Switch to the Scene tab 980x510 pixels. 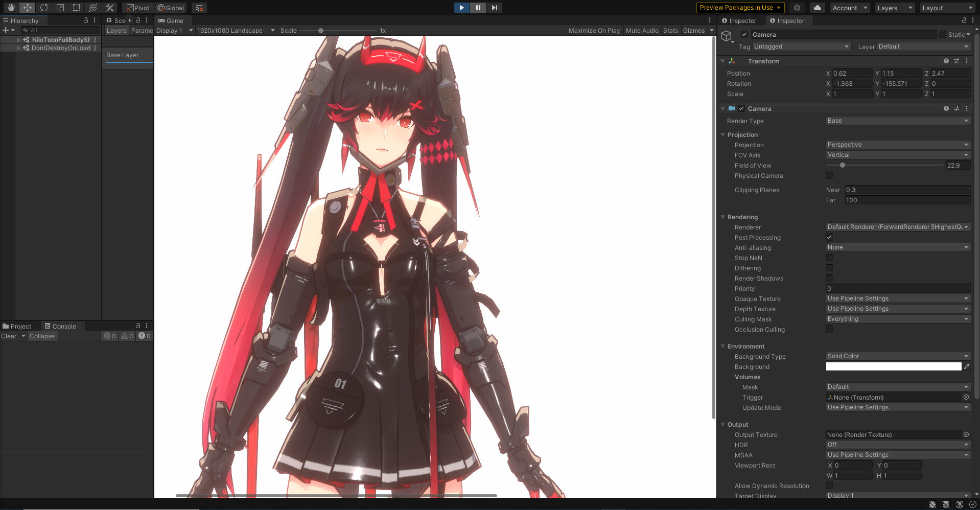pos(116,20)
